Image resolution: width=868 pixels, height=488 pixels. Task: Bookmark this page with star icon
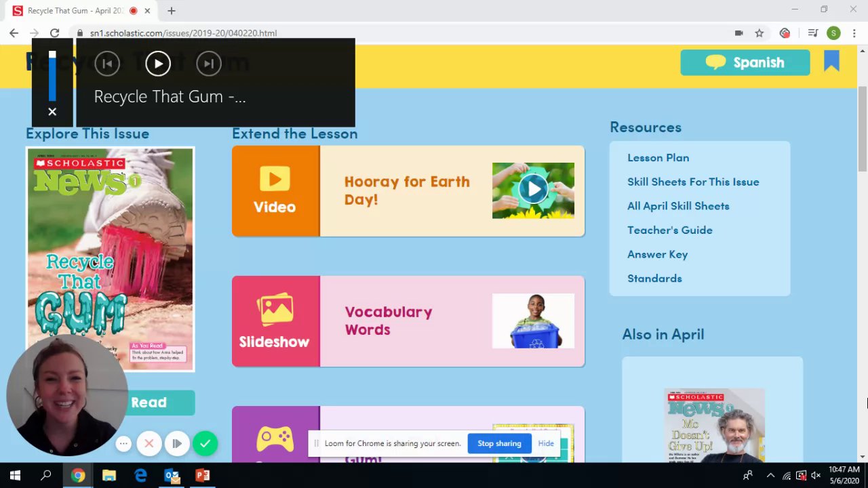(759, 33)
